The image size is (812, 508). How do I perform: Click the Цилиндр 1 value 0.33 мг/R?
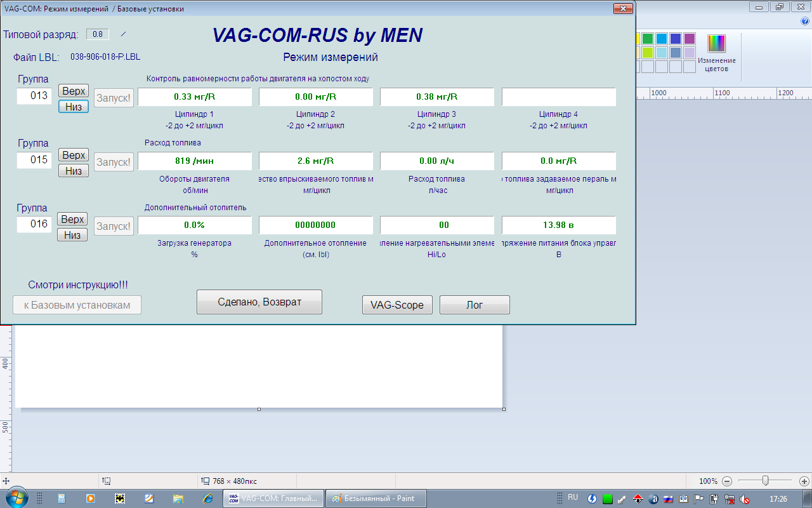click(195, 97)
